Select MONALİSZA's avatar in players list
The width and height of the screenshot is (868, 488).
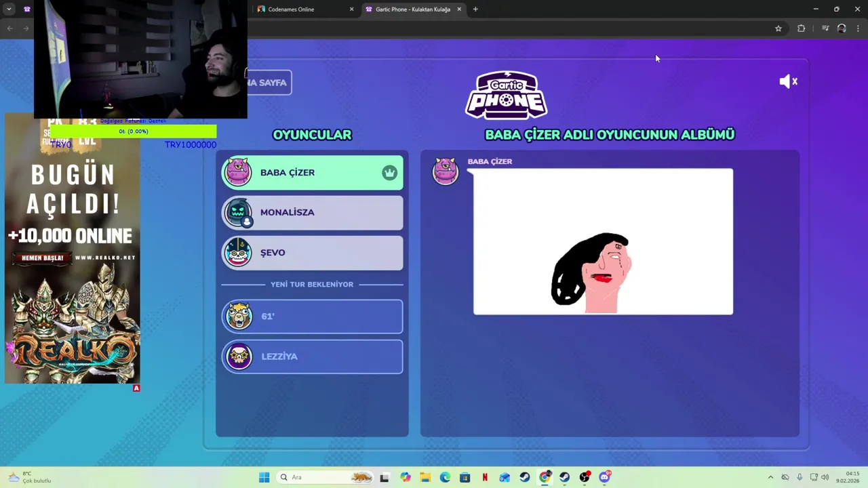tap(238, 213)
